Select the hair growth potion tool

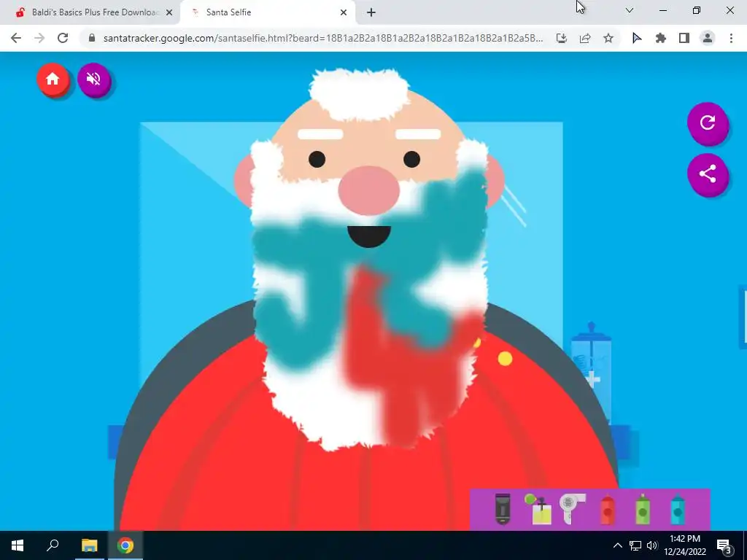[538, 509]
